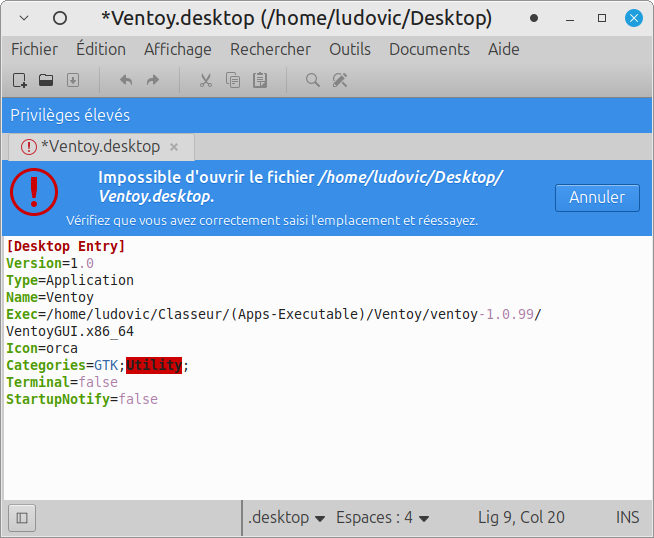The width and height of the screenshot is (654, 538).
Task: Open the Espaces : 4 indentation dropdown
Action: click(382, 518)
